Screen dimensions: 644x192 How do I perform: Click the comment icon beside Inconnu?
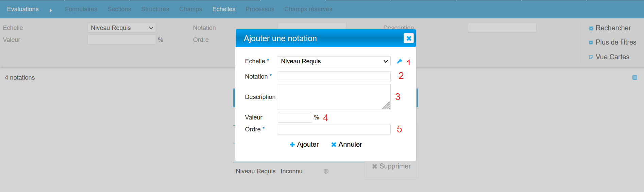326,172
